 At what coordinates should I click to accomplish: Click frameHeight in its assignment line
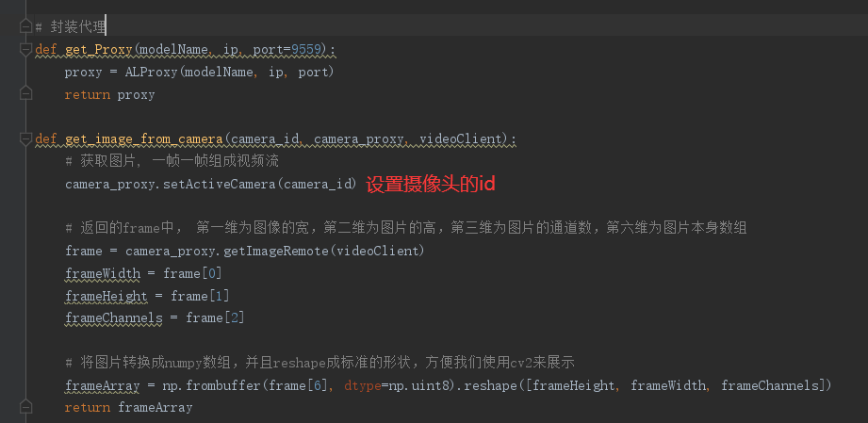coord(106,296)
